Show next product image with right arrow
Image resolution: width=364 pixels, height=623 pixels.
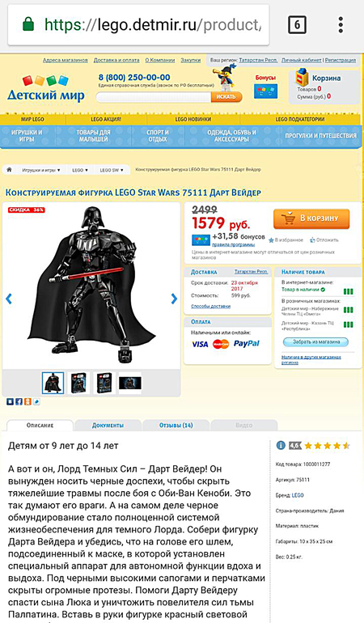coord(174,299)
